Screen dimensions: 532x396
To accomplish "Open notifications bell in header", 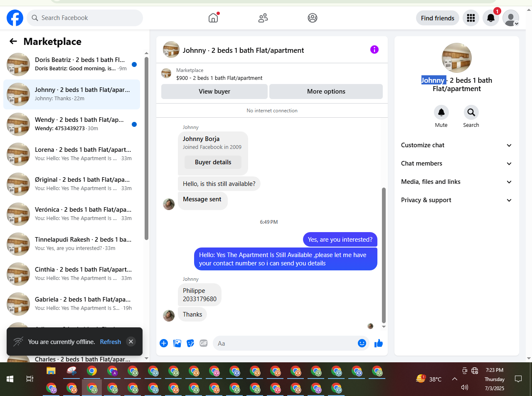I will (x=491, y=18).
